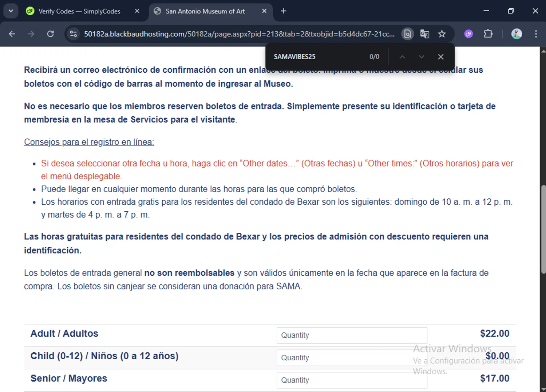The image size is (546, 392).
Task: Click the 'Los horarios con entrada gratis' bullet
Action: 277,208
